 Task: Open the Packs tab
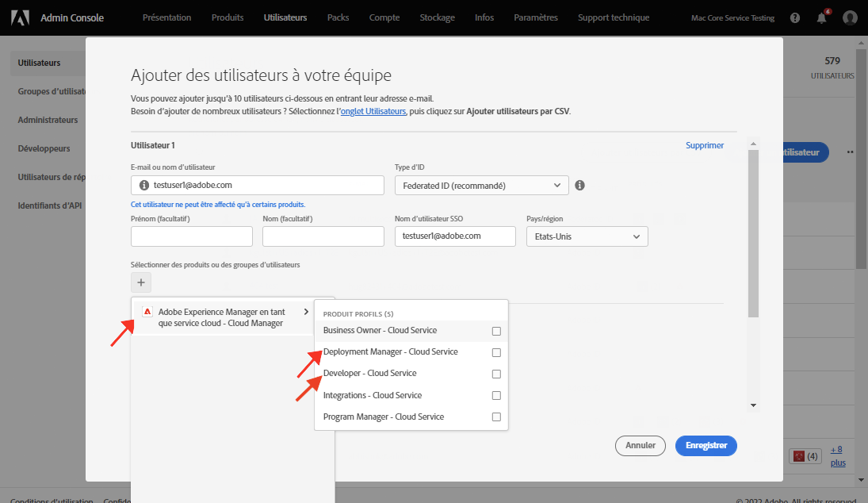click(338, 17)
